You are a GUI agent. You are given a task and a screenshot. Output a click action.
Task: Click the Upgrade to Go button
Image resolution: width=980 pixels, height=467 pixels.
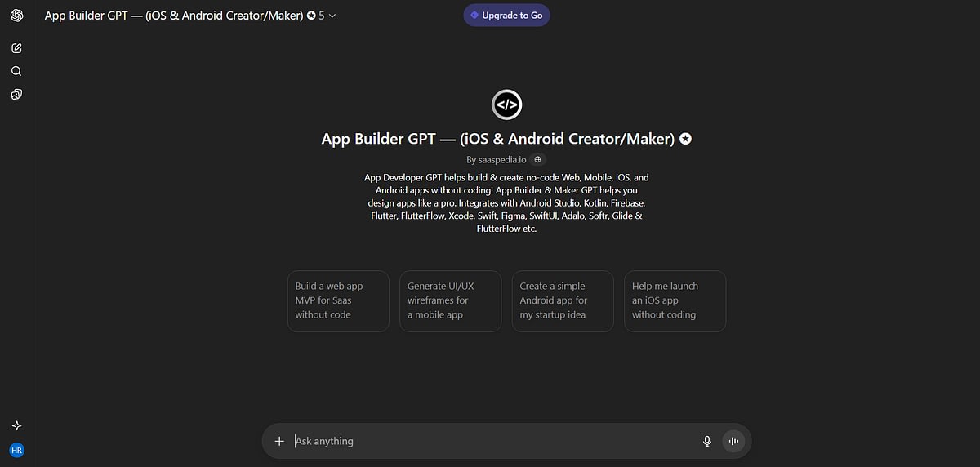pyautogui.click(x=506, y=15)
